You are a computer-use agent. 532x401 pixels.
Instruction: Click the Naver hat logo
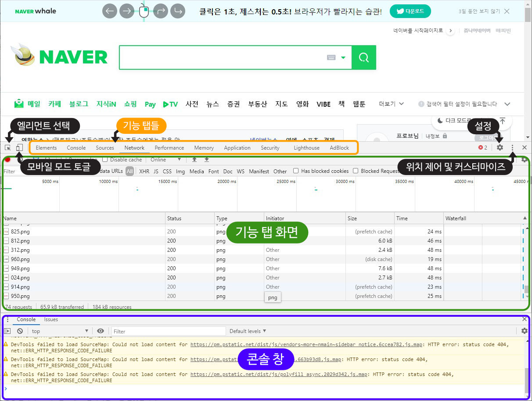point(23,55)
